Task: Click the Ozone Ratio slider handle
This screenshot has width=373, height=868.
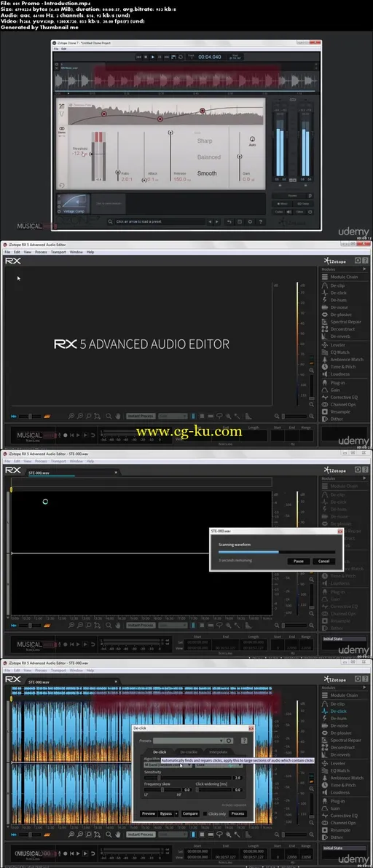Action: (x=118, y=172)
